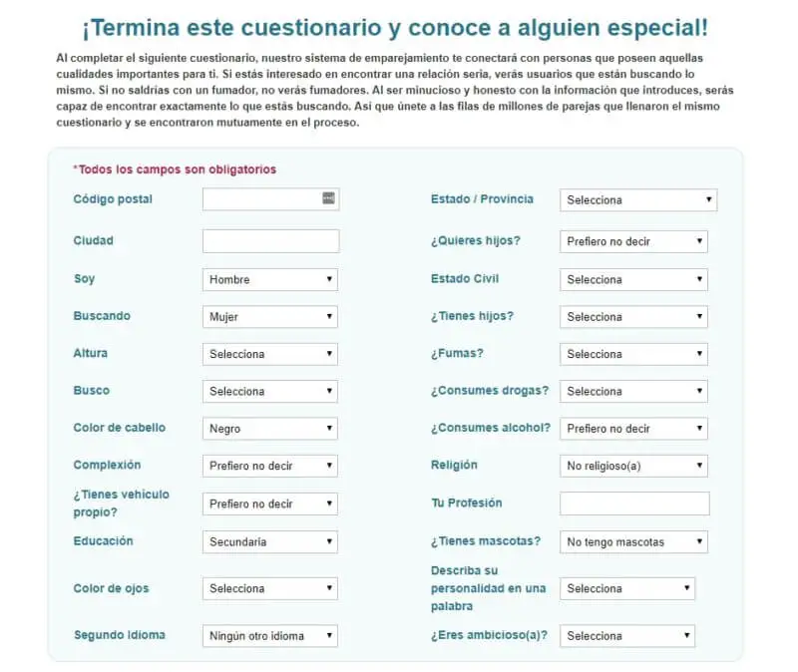The width and height of the screenshot is (798, 672).
Task: Expand the ¿Consumes alcohol? dropdown
Action: point(634,429)
